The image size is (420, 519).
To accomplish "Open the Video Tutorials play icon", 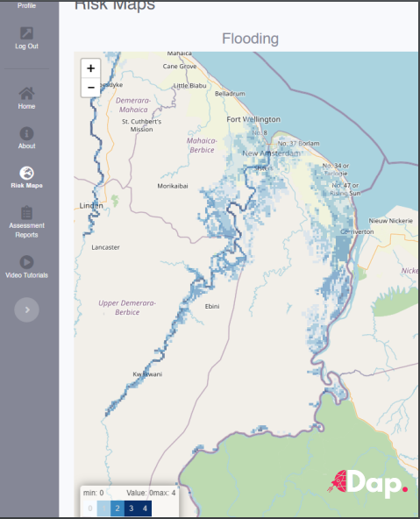I will [x=26, y=262].
